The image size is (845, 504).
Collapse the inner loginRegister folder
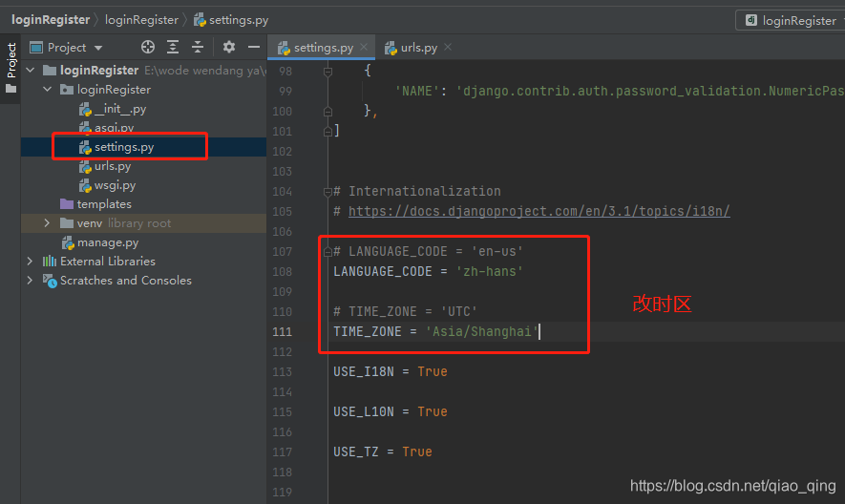coord(48,89)
